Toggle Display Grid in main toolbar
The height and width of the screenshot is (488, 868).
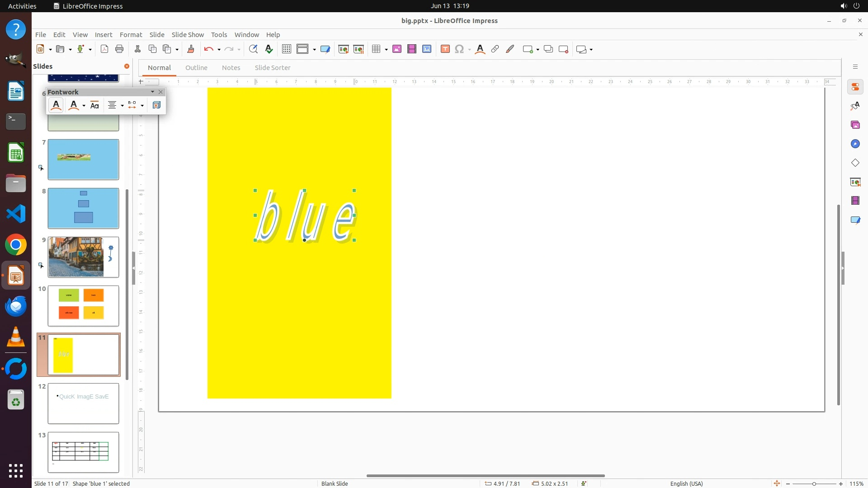point(286,49)
